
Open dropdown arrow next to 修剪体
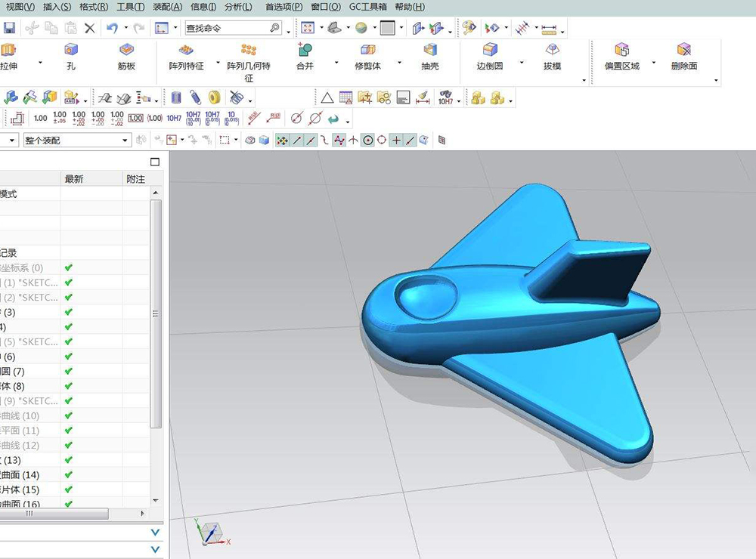[399, 63]
